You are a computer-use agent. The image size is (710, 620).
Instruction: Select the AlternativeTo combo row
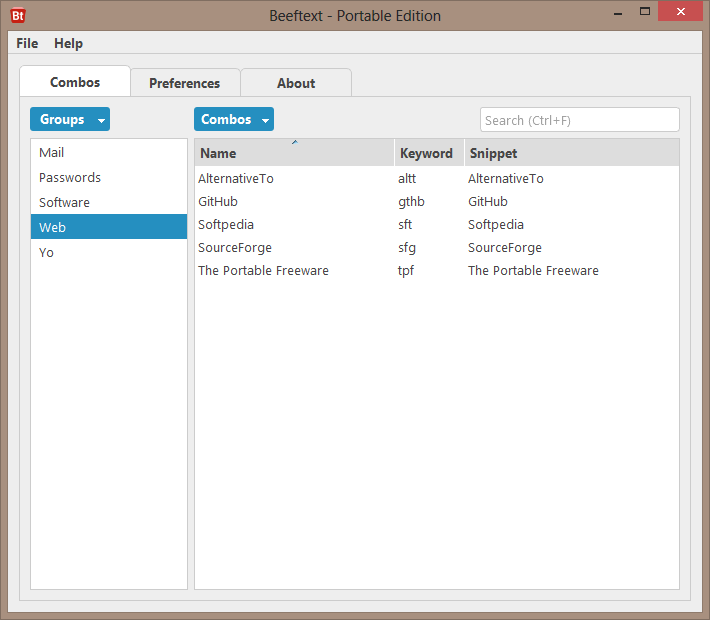click(236, 178)
